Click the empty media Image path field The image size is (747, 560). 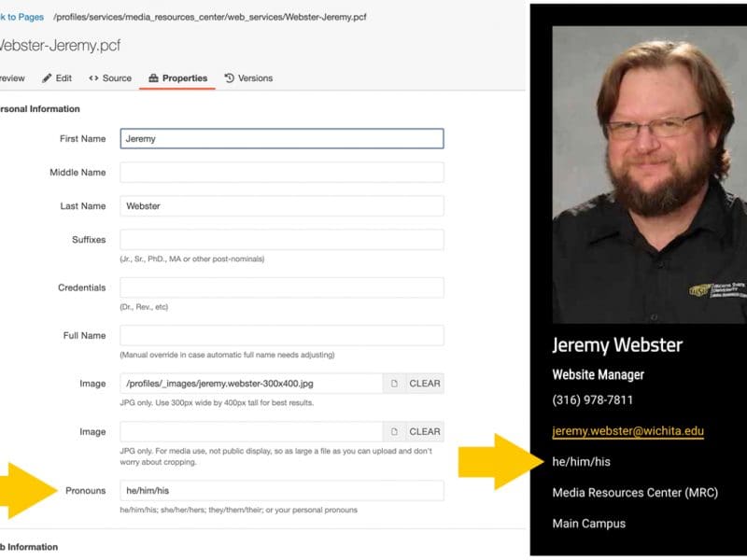coord(251,431)
